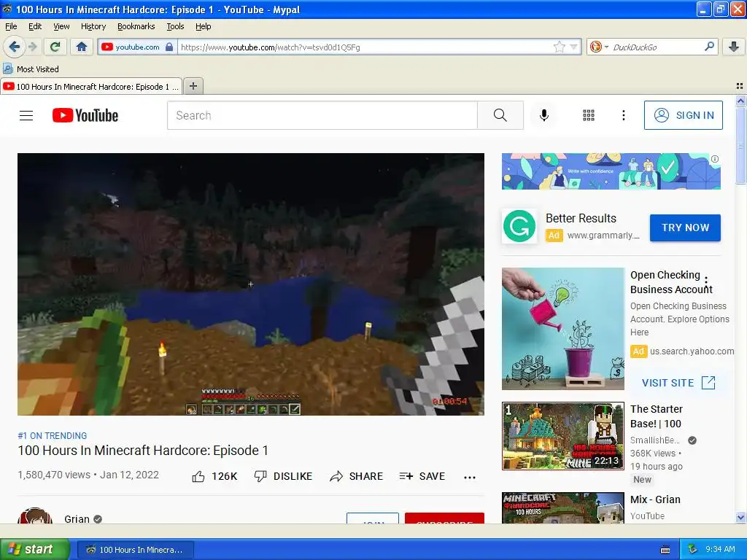Click the TRY NOW ad button

tap(685, 227)
